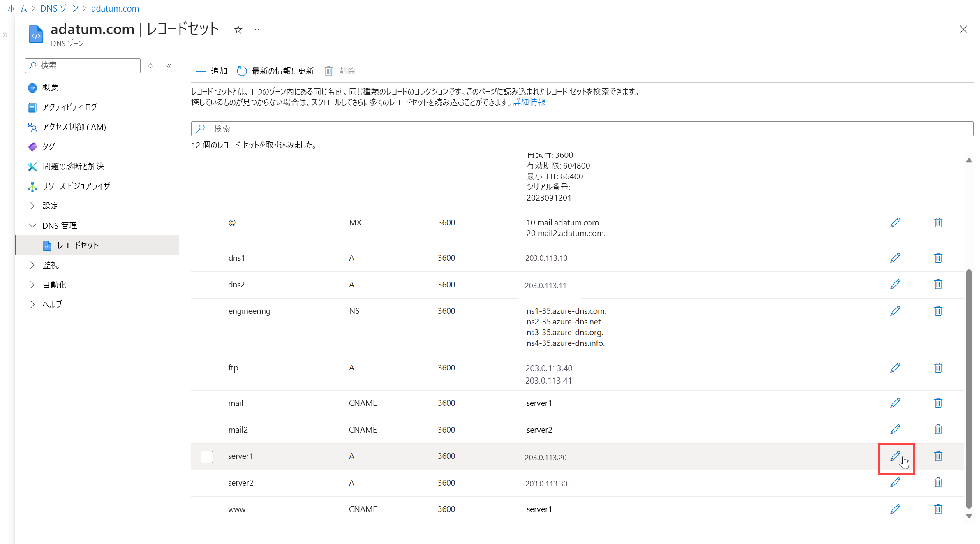Delete the server1 A record
Viewport: 980px width, 544px height.
tap(938, 456)
